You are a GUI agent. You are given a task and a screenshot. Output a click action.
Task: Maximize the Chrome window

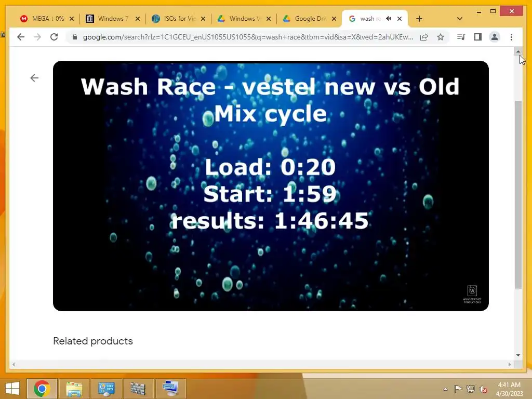click(x=493, y=11)
